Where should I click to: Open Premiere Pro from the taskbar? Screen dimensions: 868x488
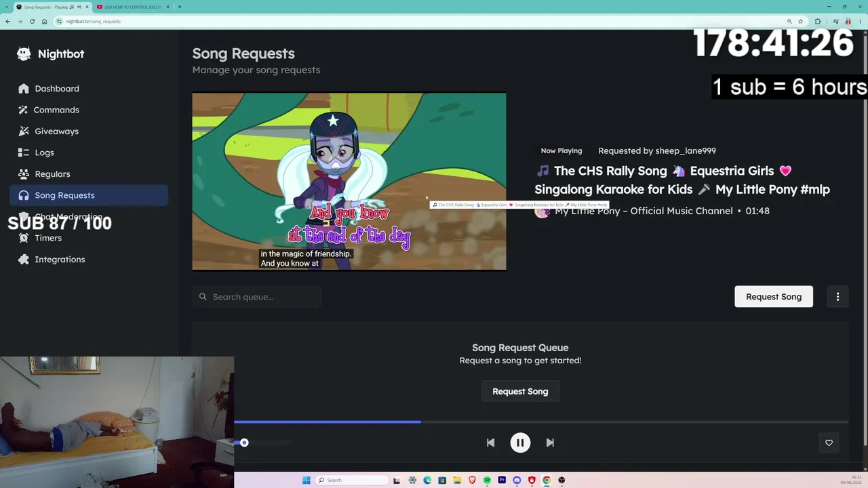[502, 480]
